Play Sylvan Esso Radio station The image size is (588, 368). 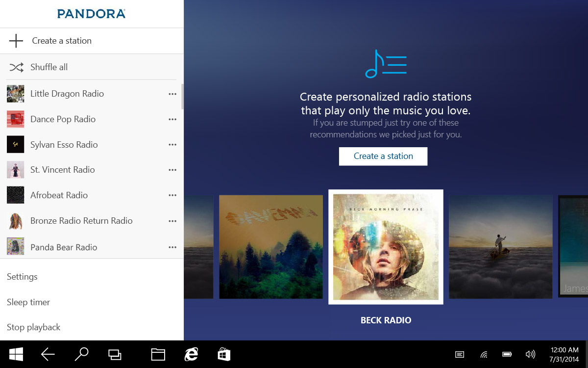point(64,145)
